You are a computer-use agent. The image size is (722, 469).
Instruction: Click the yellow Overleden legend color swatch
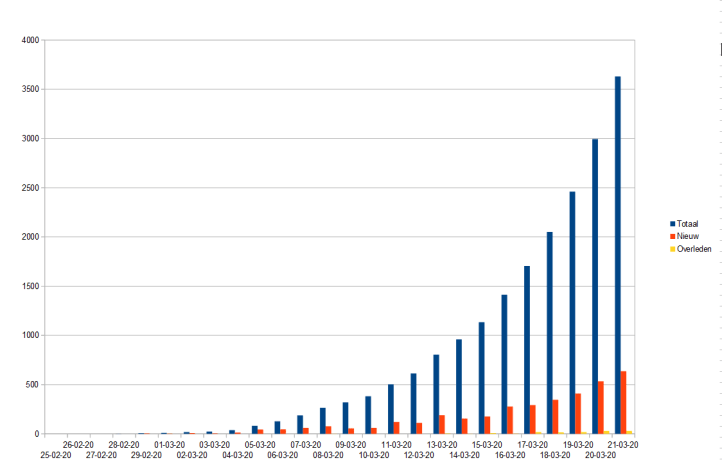(673, 248)
